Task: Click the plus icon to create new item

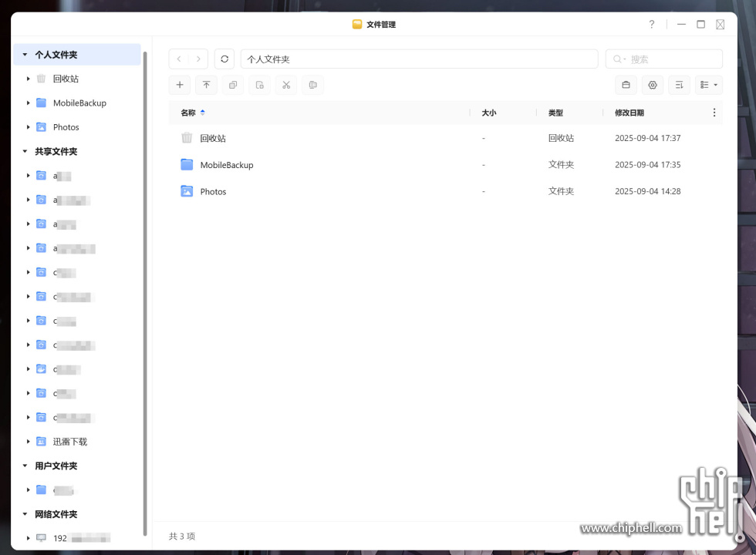Action: pyautogui.click(x=180, y=85)
